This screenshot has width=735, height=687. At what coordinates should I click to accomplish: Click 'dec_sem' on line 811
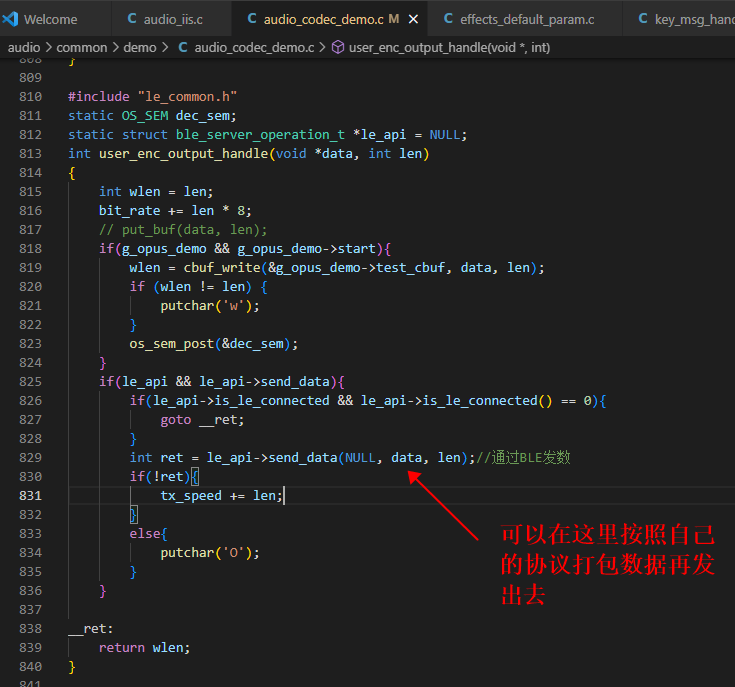pyautogui.click(x=202, y=116)
